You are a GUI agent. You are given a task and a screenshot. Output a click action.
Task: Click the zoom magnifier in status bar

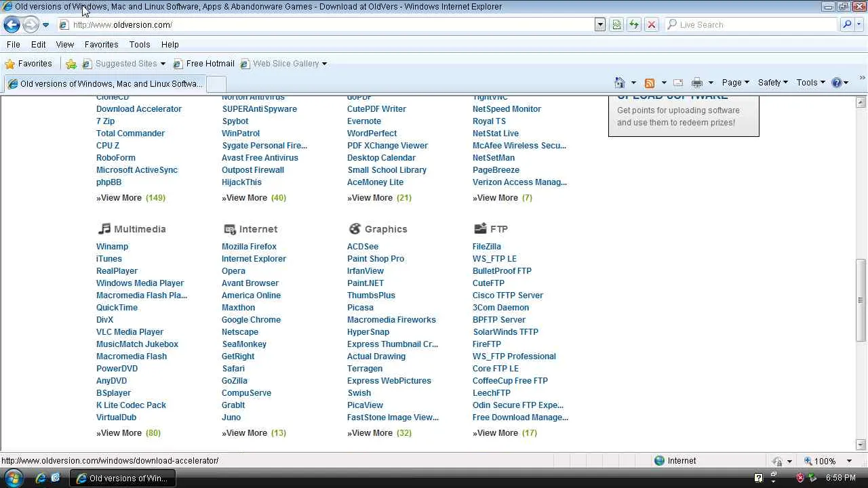click(808, 461)
